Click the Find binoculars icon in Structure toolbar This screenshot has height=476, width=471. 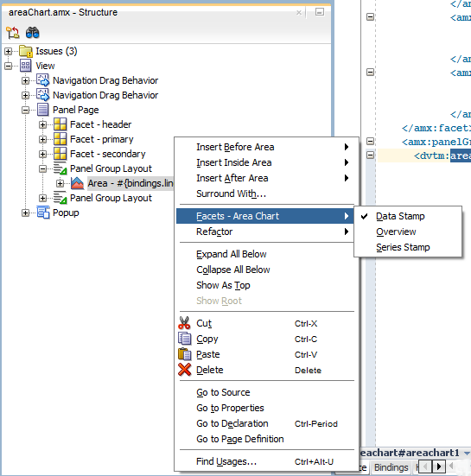click(33, 33)
